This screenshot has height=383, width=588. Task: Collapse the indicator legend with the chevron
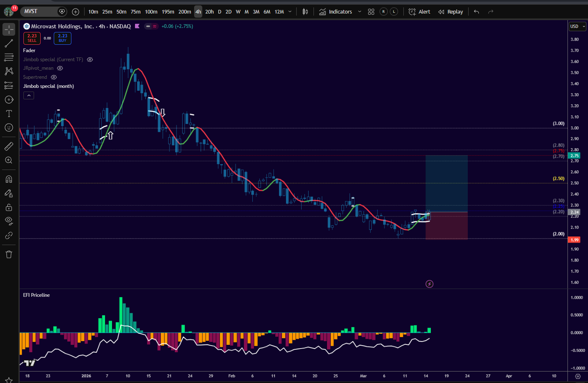point(29,96)
